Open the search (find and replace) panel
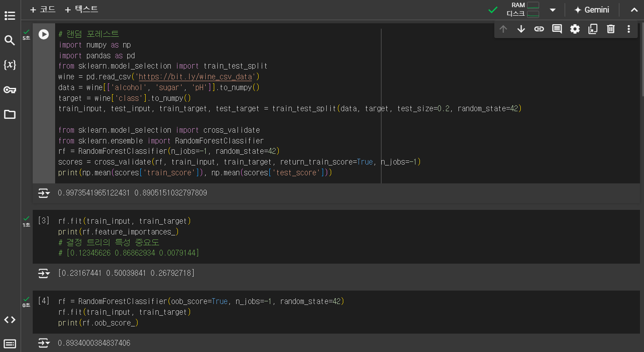The width and height of the screenshot is (644, 352). tap(9, 41)
